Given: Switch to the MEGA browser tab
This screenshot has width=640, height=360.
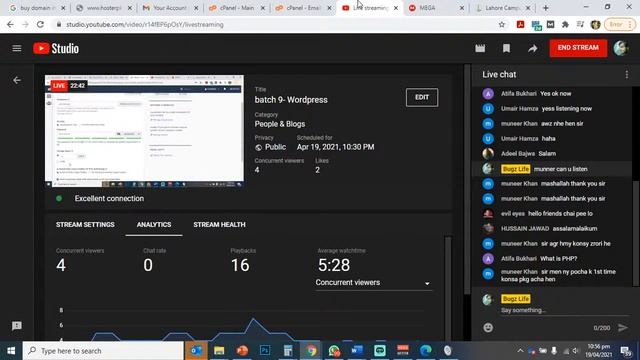Looking at the screenshot, I should pos(436,8).
